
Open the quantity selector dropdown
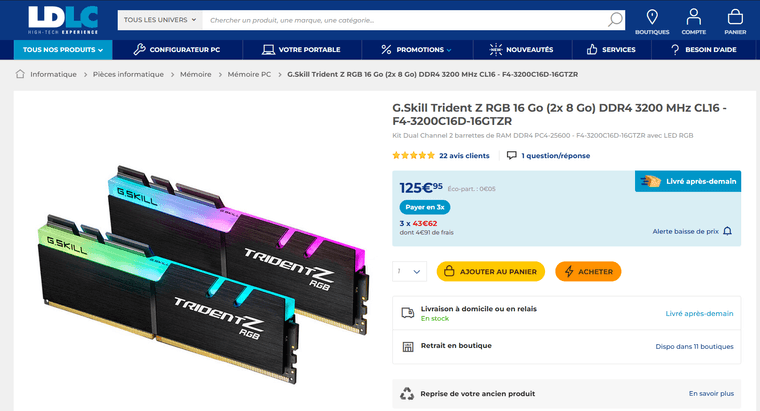coord(410,271)
